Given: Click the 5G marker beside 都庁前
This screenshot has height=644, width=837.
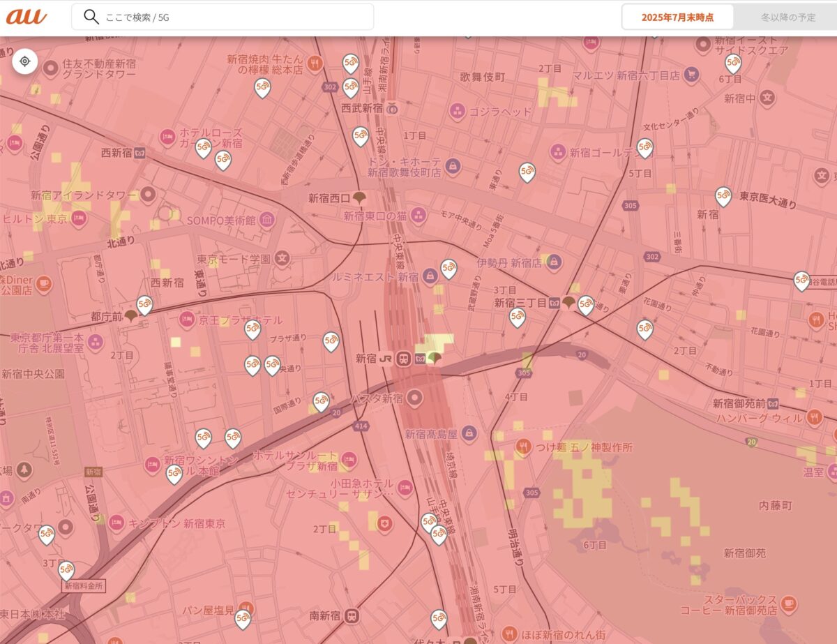Looking at the screenshot, I should coord(144,305).
